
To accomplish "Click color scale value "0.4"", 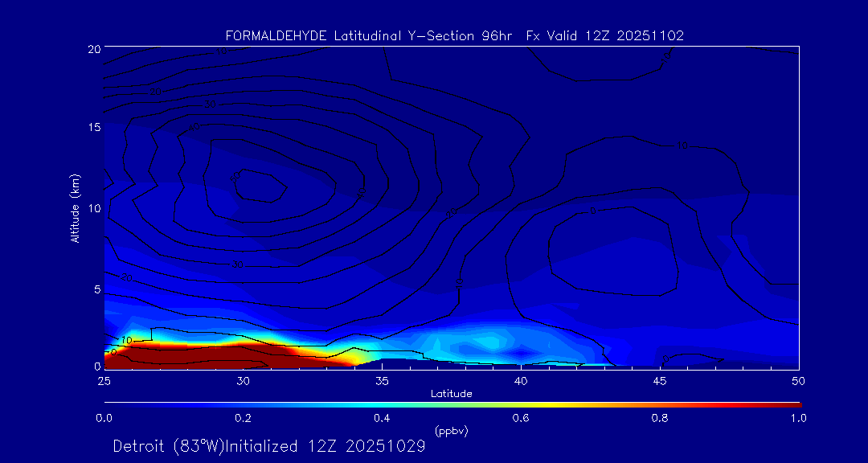I will [382, 419].
